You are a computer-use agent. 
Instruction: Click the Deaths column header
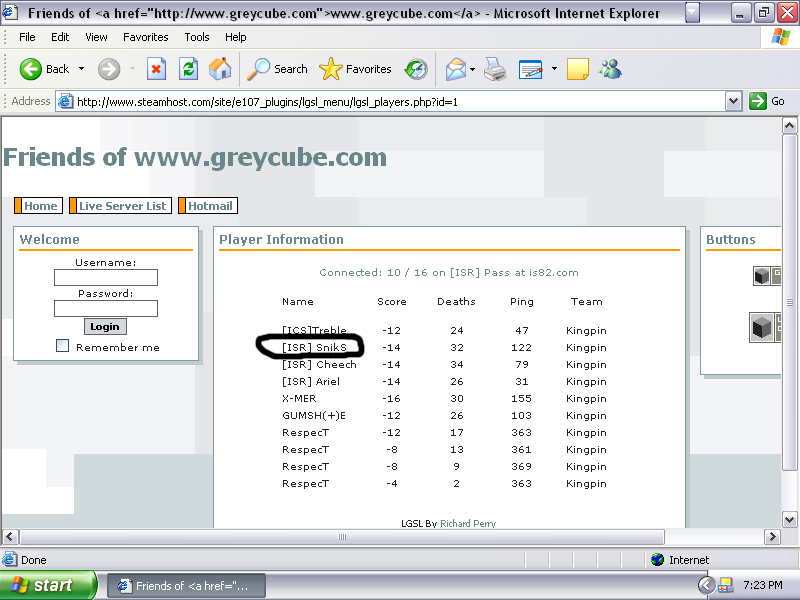[456, 302]
